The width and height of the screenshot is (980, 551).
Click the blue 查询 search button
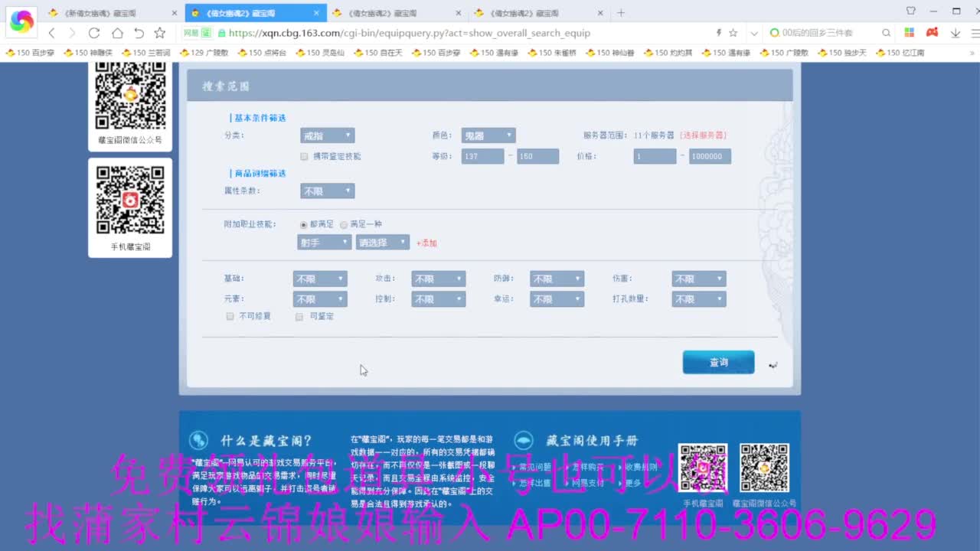(x=718, y=362)
